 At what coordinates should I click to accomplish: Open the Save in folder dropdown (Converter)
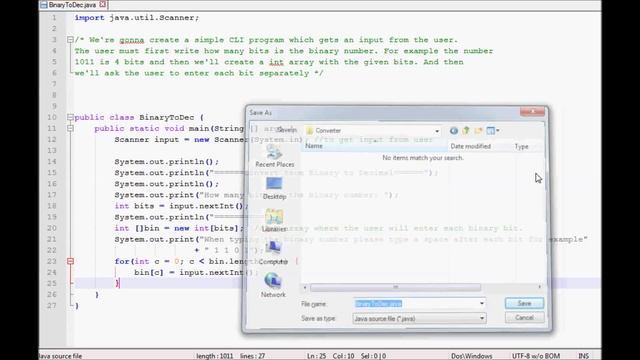373,131
